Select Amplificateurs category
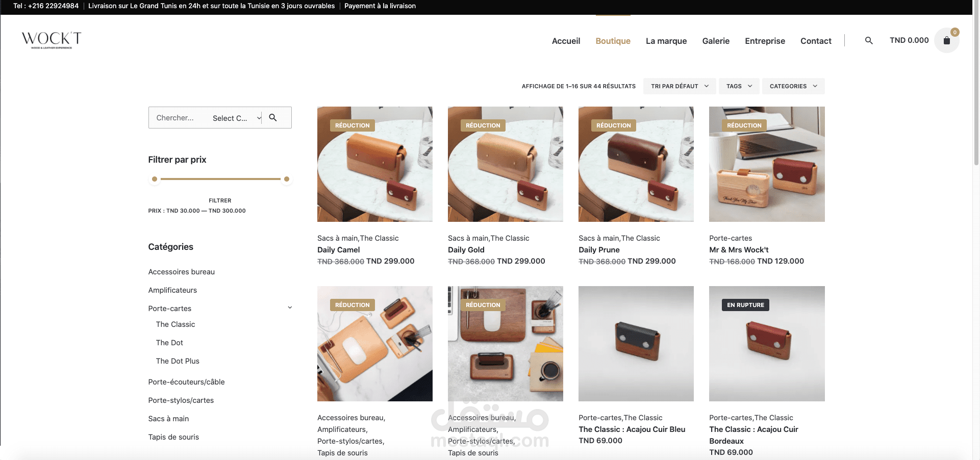The height and width of the screenshot is (460, 980). [172, 290]
